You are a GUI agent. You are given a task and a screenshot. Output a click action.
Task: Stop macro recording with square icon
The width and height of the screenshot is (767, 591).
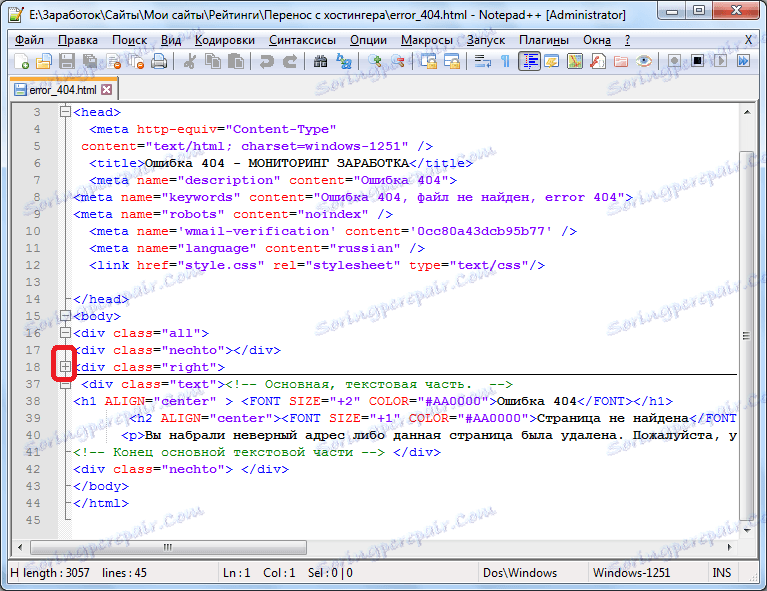698,62
